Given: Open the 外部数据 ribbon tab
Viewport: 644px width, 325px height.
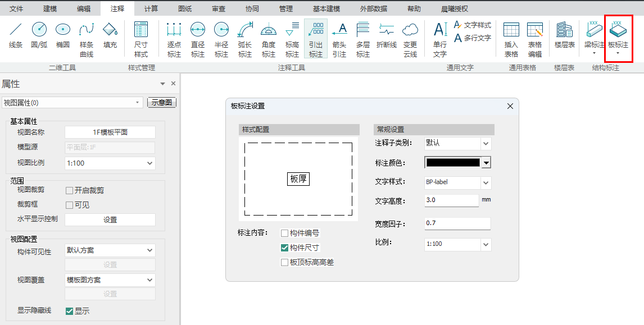Looking at the screenshot, I should (372, 9).
